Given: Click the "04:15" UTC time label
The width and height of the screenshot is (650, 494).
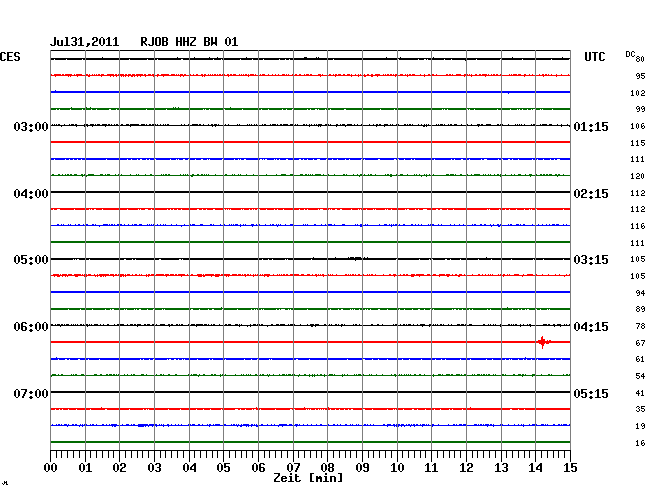Looking at the screenshot, I should (x=591, y=327).
